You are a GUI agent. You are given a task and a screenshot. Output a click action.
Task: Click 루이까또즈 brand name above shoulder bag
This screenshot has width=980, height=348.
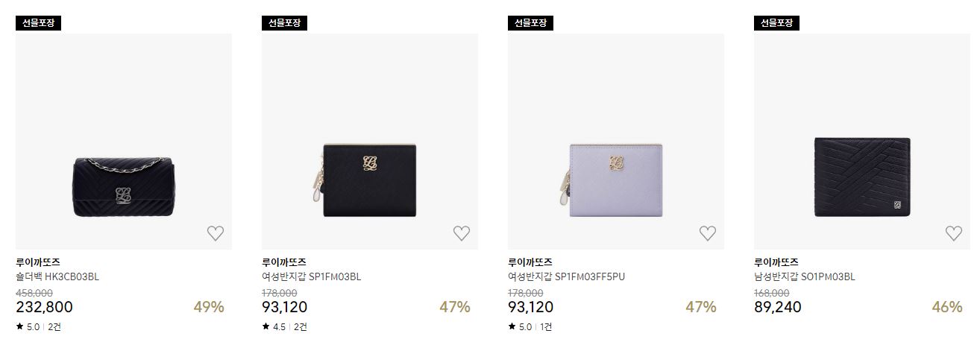(x=38, y=262)
